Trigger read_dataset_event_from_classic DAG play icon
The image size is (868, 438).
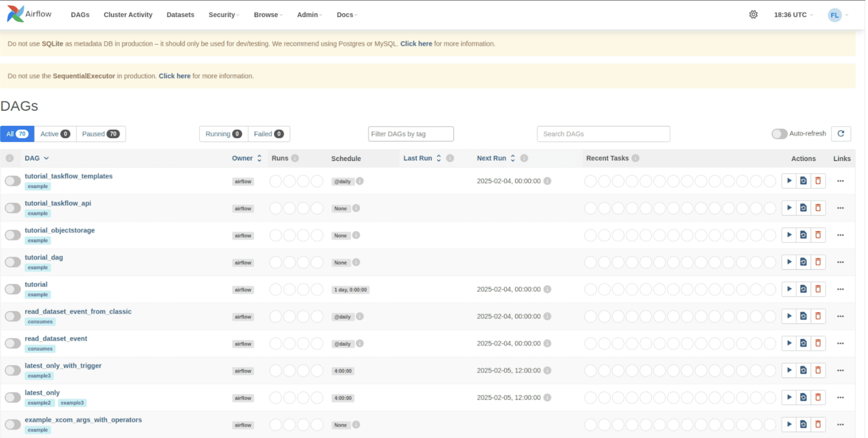tap(789, 316)
